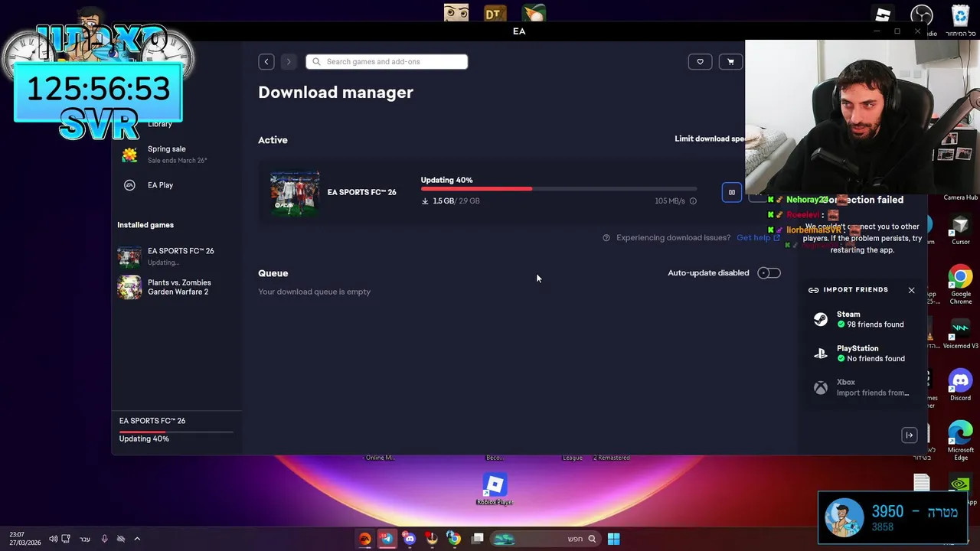
Task: Click the 'Download manager' heading
Action: tap(335, 93)
